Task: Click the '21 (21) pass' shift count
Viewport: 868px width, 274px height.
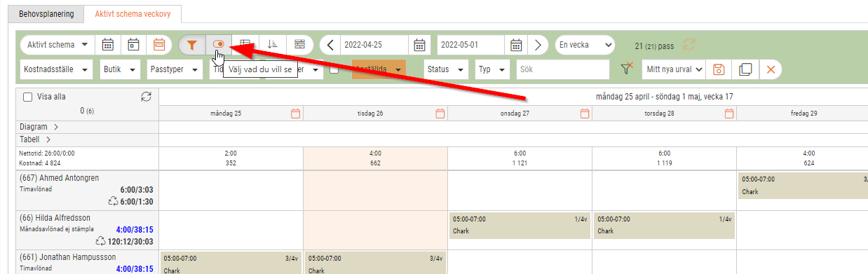Action: [x=653, y=46]
